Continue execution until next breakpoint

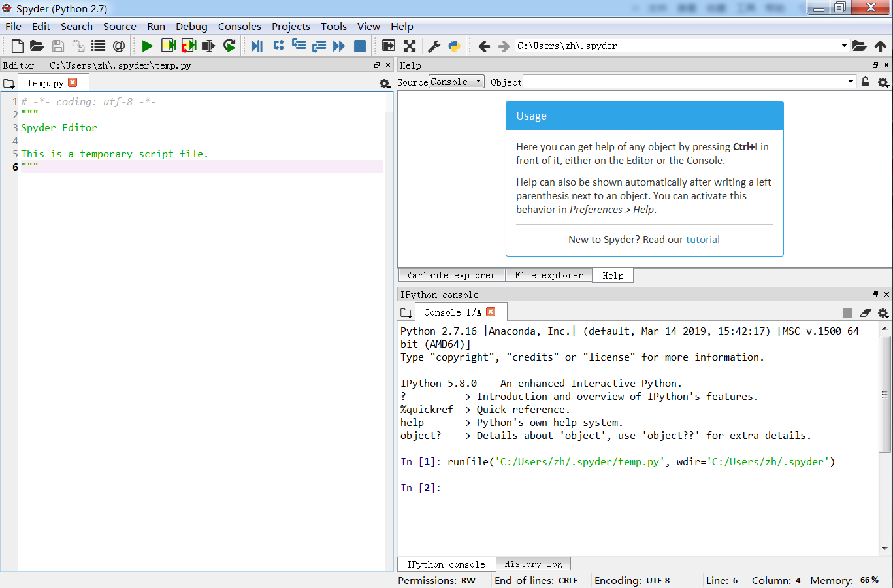point(339,46)
